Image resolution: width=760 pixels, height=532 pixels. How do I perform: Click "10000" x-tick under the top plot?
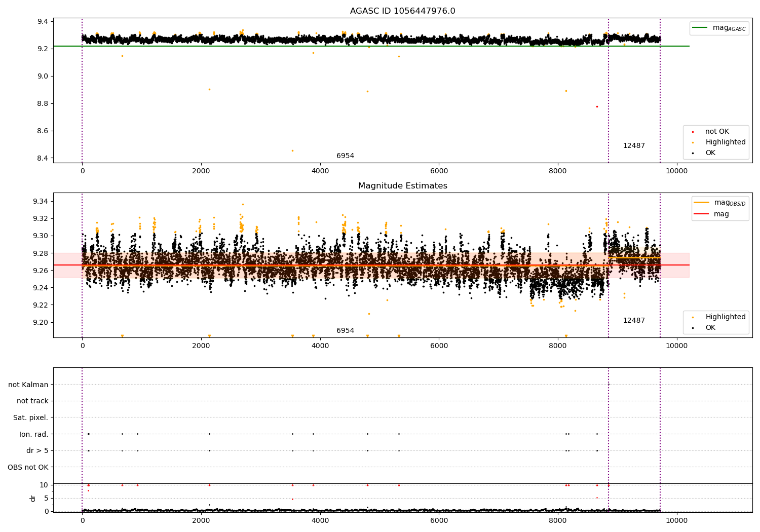(676, 171)
